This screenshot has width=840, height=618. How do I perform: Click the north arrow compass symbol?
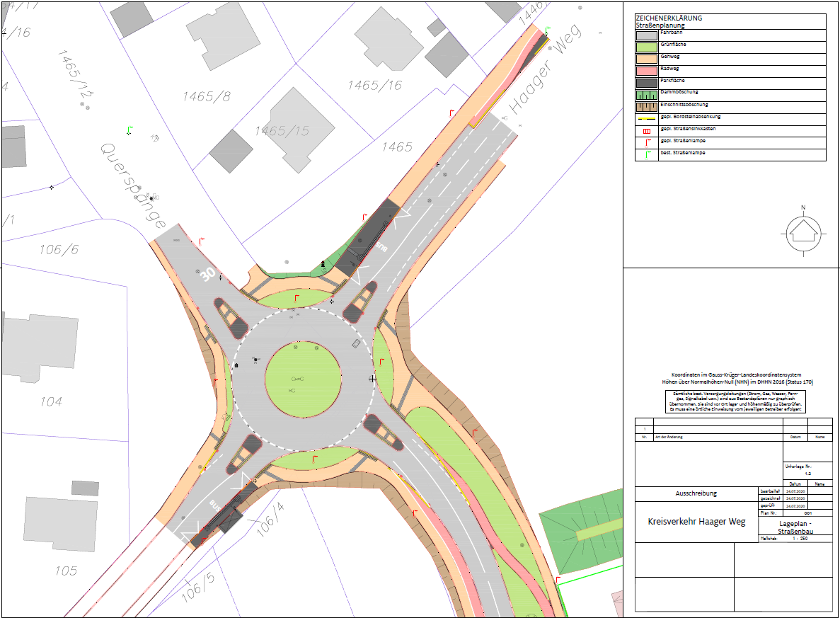[x=803, y=230]
